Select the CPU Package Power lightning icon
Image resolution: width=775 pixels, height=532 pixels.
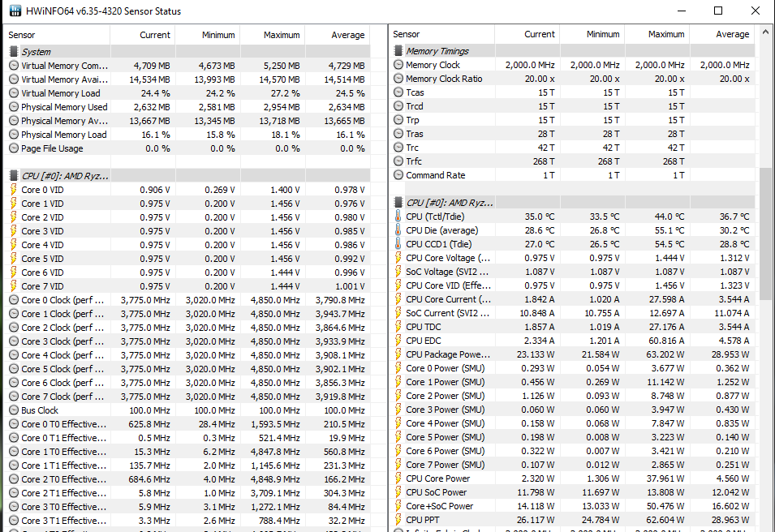(x=398, y=354)
